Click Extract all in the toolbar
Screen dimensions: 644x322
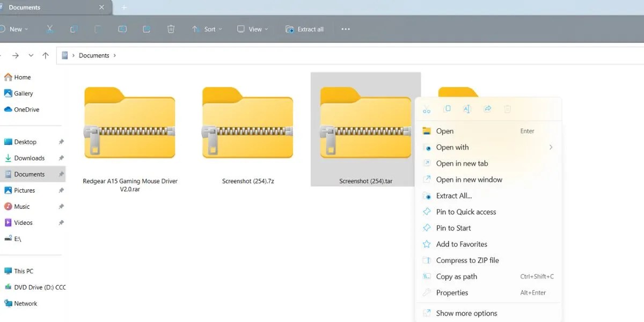coord(305,29)
